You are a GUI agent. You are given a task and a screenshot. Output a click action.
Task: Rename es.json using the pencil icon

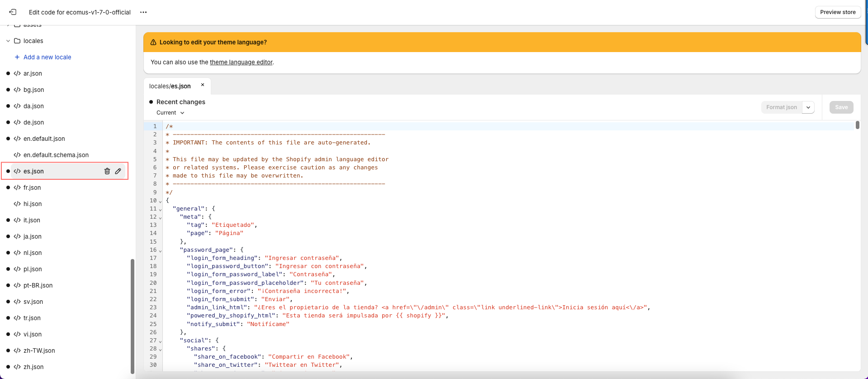pos(118,171)
